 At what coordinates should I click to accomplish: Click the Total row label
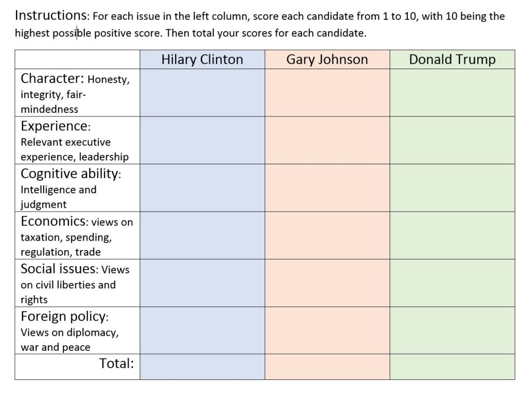click(116, 363)
